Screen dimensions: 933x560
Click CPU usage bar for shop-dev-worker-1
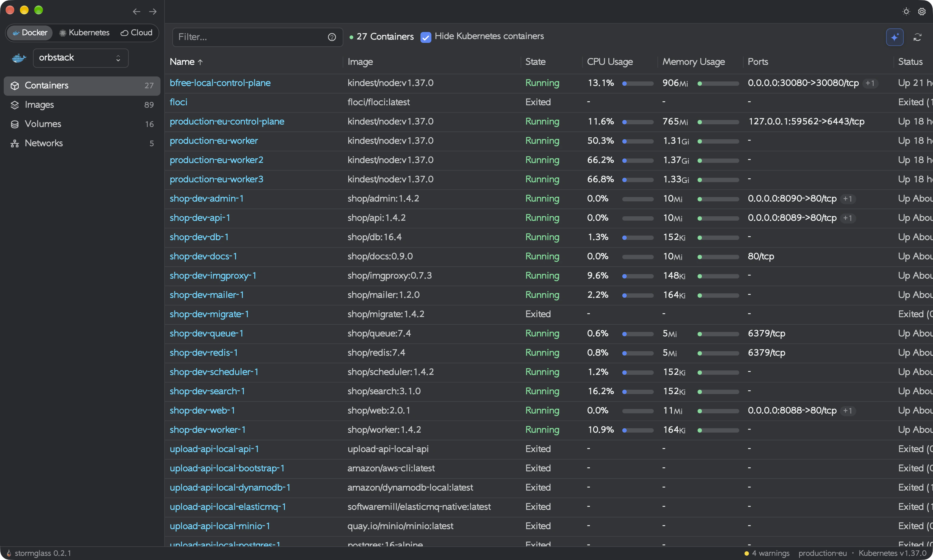(x=637, y=430)
